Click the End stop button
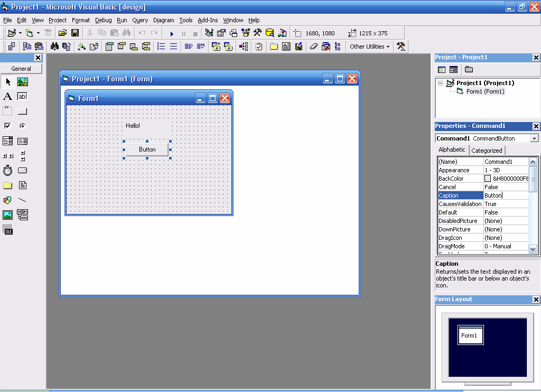541x392 pixels. coord(195,33)
